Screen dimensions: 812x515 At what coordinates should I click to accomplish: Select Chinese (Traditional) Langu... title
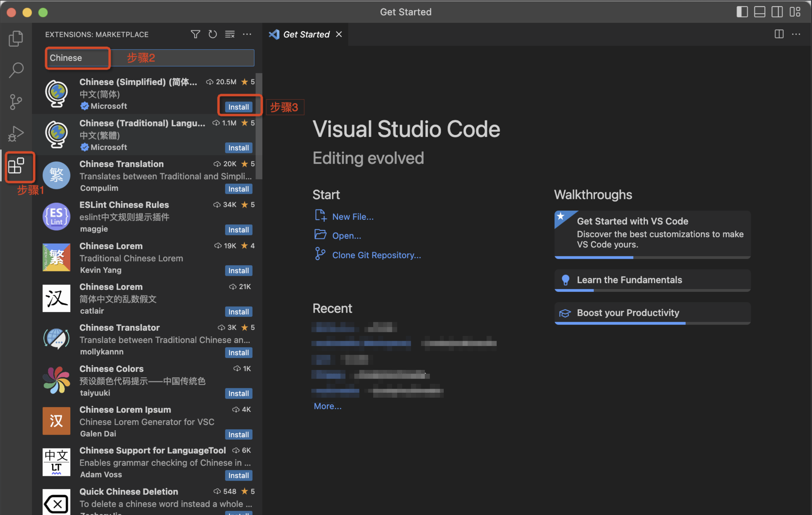pos(142,123)
